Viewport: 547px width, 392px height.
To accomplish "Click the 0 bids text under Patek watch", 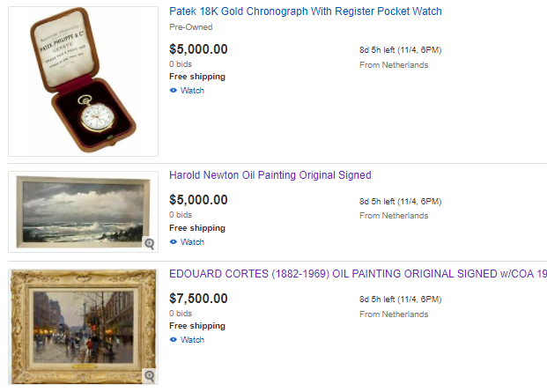I will [181, 64].
